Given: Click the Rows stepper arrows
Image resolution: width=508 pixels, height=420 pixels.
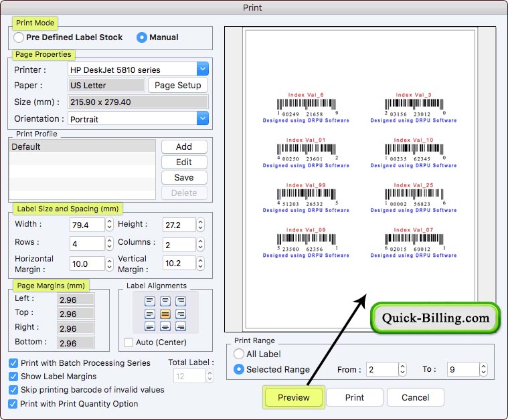Looking at the screenshot, I should (110, 243).
